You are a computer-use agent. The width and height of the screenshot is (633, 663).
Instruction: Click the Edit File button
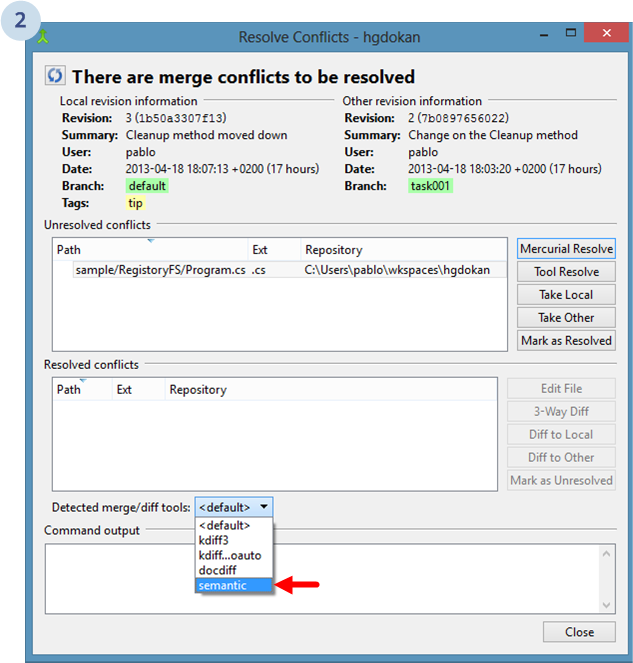tap(561, 389)
